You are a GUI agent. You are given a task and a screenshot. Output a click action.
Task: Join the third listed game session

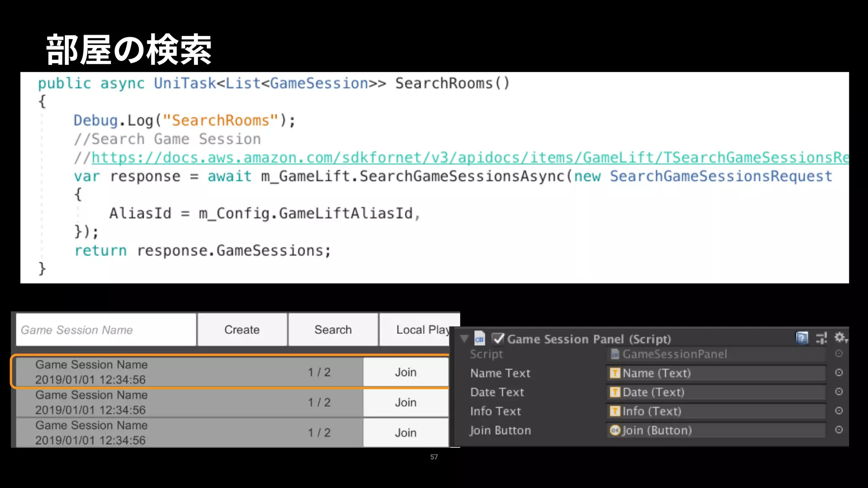pos(406,433)
